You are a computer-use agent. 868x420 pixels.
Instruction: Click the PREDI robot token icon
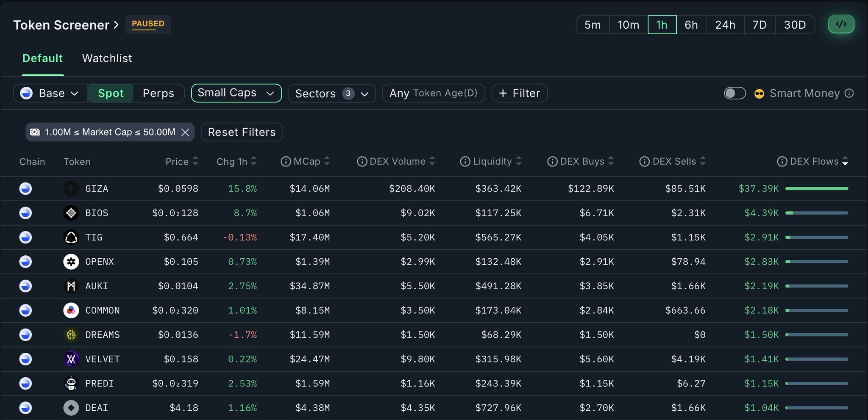point(71,384)
